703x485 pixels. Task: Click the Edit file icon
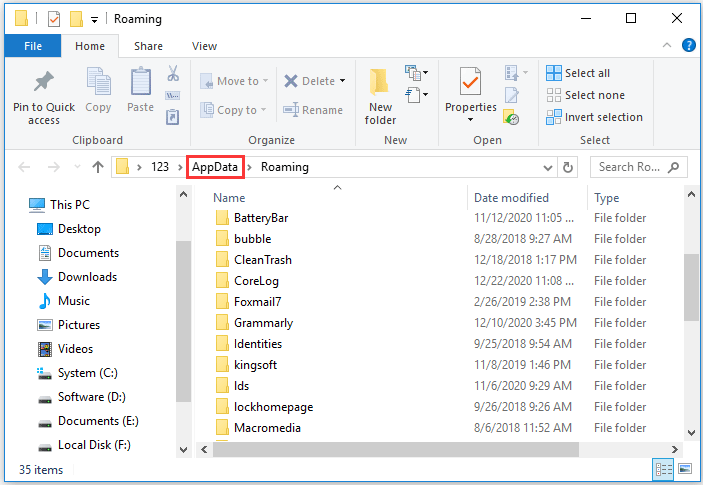tap(512, 95)
